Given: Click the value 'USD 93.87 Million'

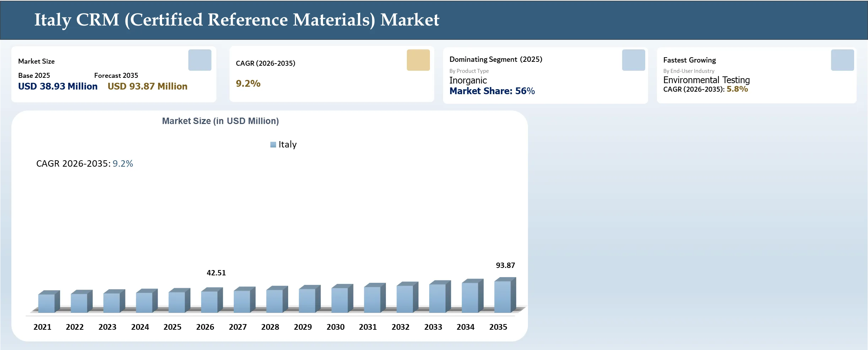Looking at the screenshot, I should click(x=147, y=86).
